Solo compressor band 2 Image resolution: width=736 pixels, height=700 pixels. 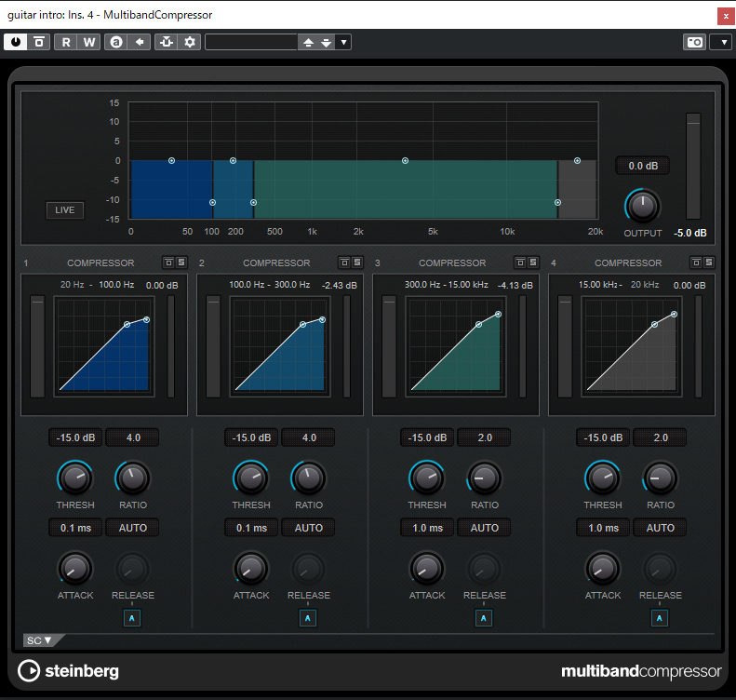(x=357, y=262)
